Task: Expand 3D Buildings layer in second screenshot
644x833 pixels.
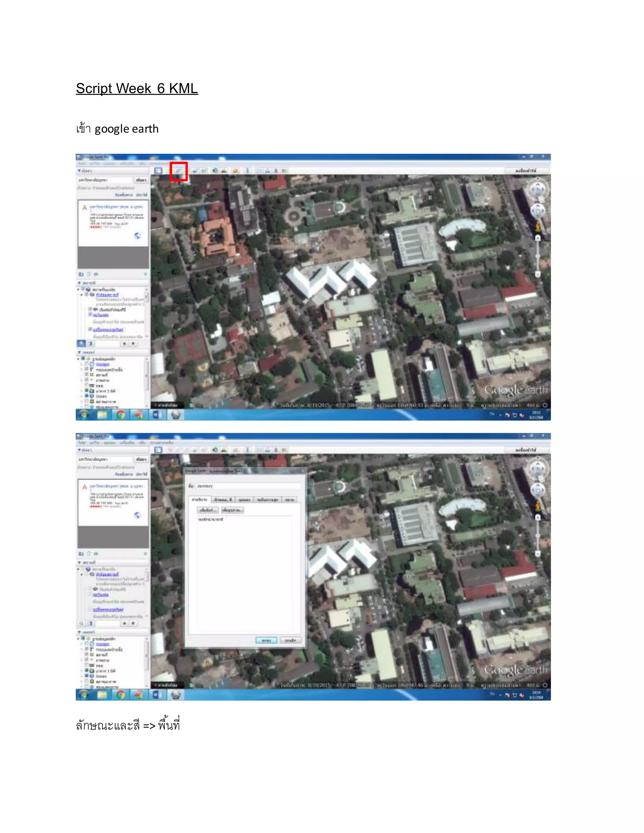Action: [x=81, y=670]
